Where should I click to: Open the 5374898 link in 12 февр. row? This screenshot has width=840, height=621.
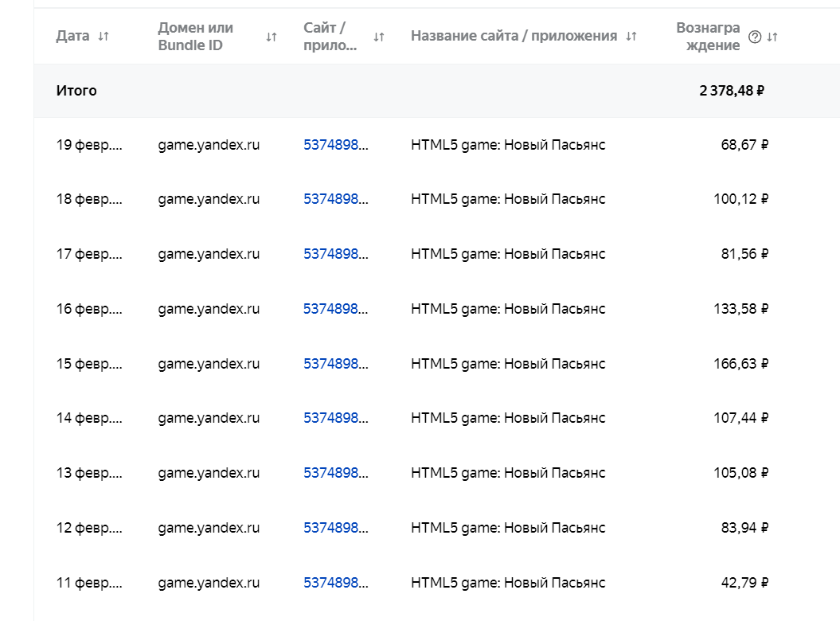coord(335,528)
